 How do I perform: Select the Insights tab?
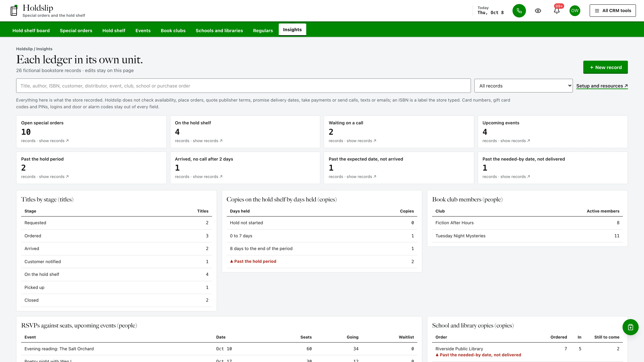[x=292, y=29]
